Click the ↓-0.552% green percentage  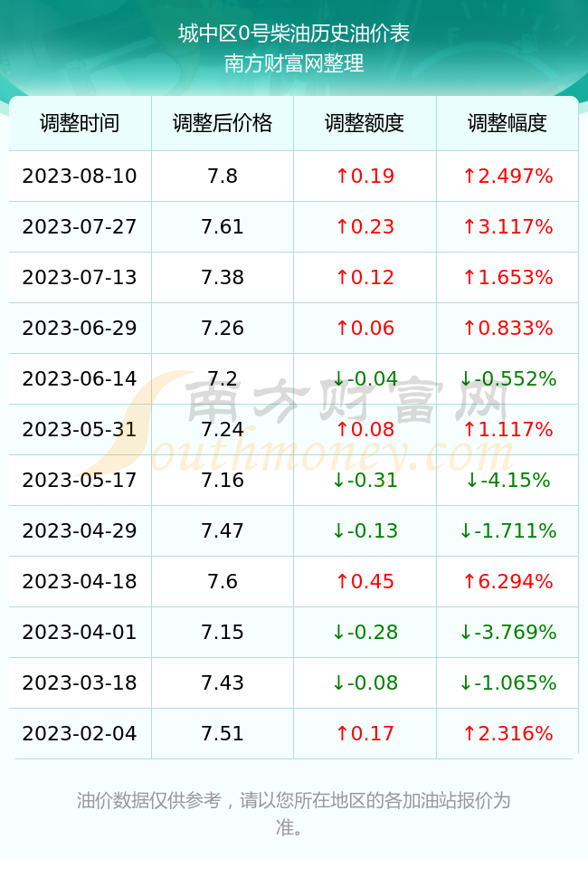point(507,378)
